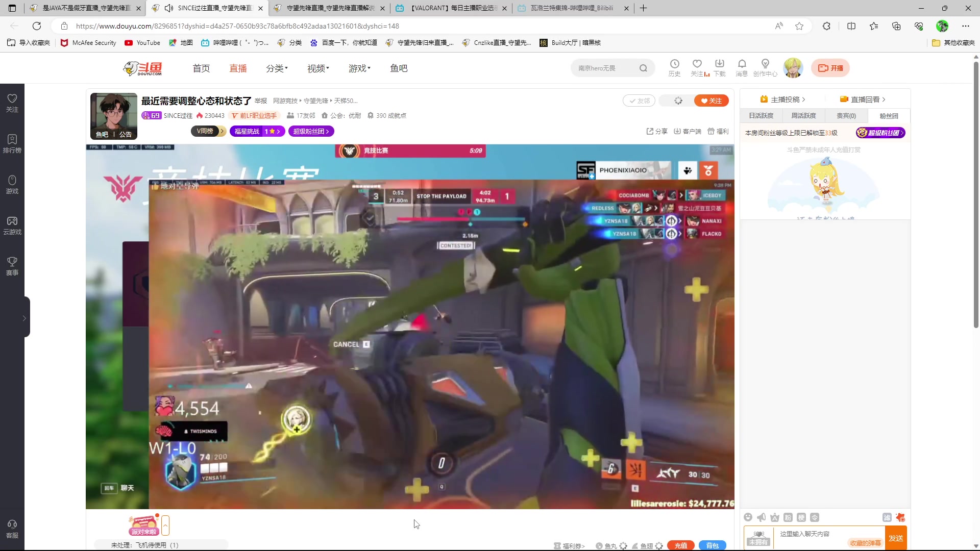This screenshot has width=980, height=551.
Task: Switch to the 周活跃度 tab
Action: coord(803,116)
